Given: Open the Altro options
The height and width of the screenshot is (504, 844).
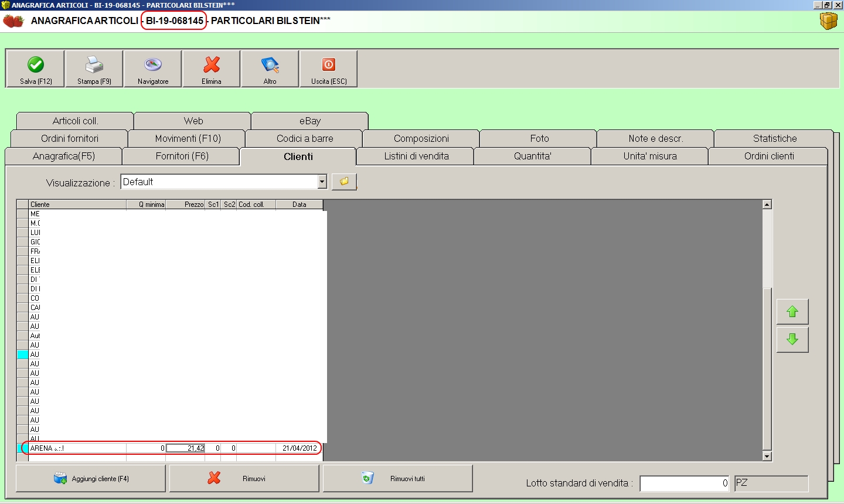Looking at the screenshot, I should (x=270, y=69).
